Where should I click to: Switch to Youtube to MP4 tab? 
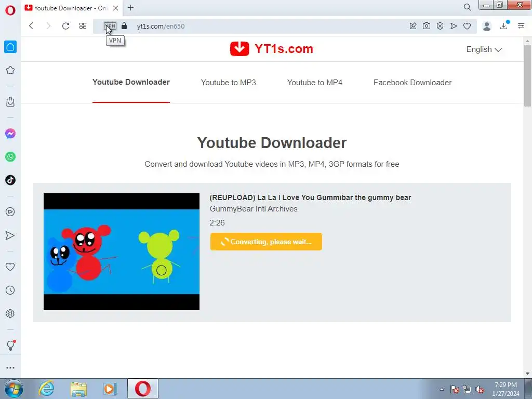tap(315, 83)
